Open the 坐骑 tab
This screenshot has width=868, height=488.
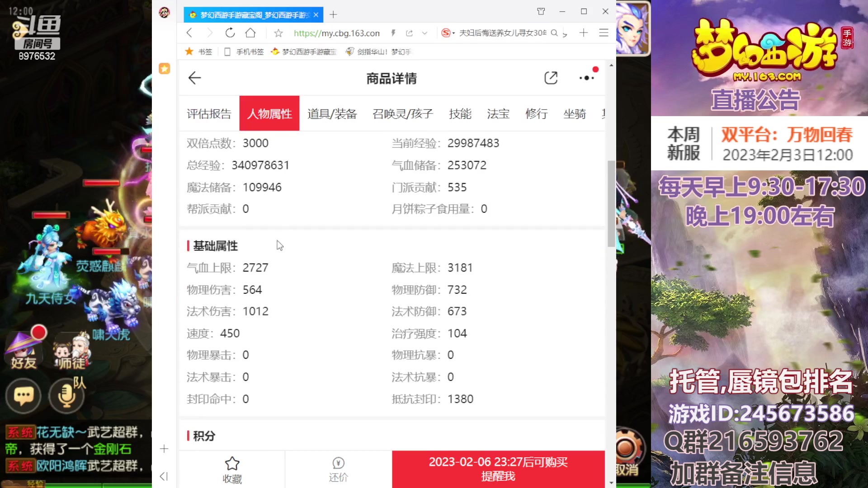tap(575, 114)
